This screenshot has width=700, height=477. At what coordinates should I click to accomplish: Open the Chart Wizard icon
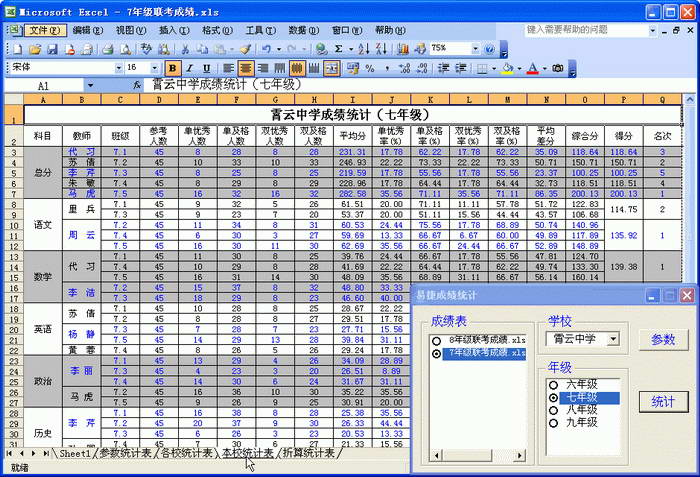click(x=403, y=49)
